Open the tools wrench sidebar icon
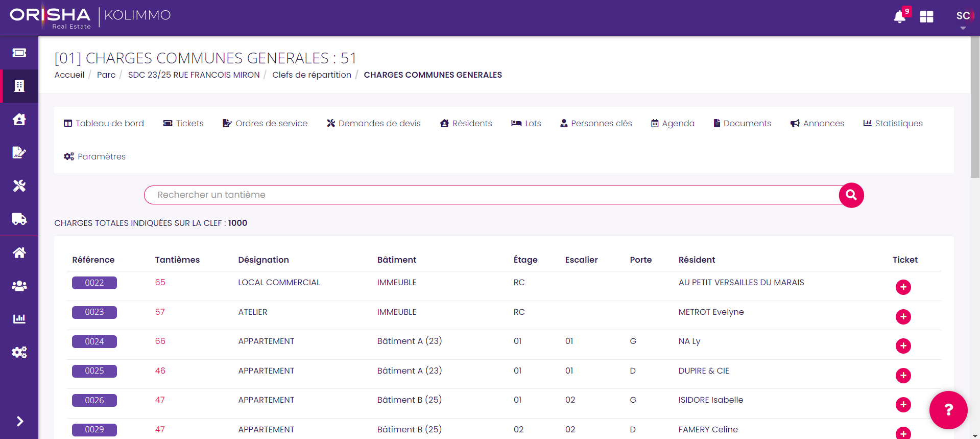Viewport: 980px width, 439px height. (19, 186)
